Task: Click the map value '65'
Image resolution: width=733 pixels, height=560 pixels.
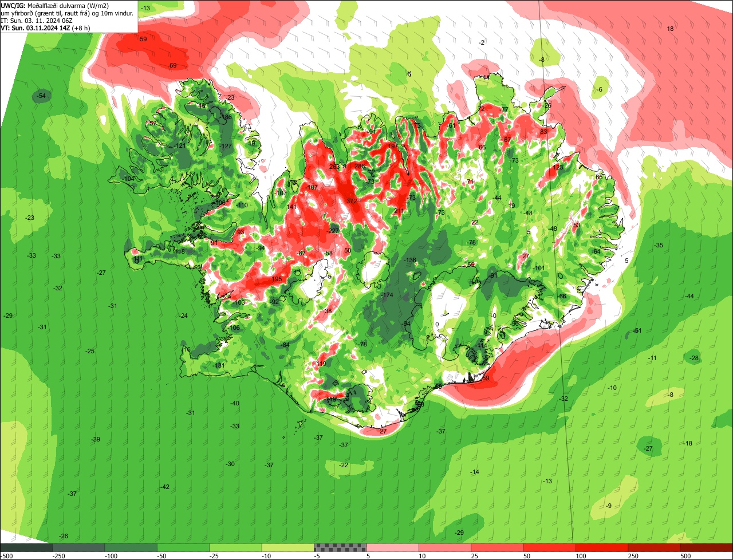Action: pos(599,177)
